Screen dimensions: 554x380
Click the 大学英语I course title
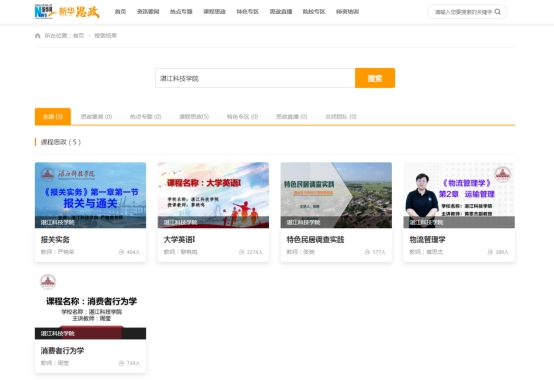pos(179,239)
